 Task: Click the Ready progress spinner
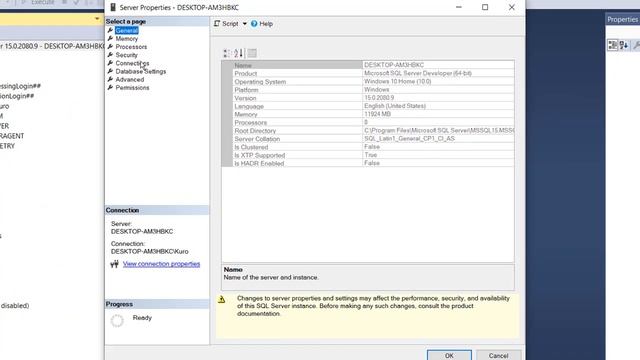117,321
